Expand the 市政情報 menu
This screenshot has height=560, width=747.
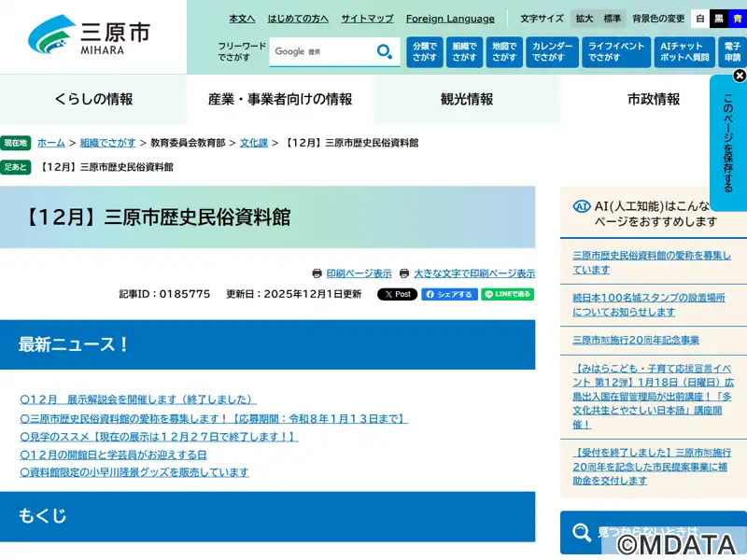(x=654, y=99)
